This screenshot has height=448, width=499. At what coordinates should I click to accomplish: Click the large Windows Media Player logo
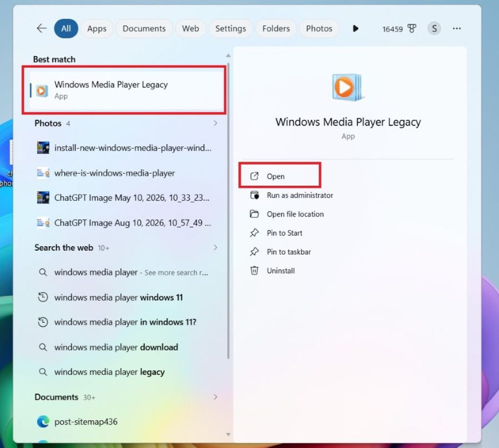point(347,87)
